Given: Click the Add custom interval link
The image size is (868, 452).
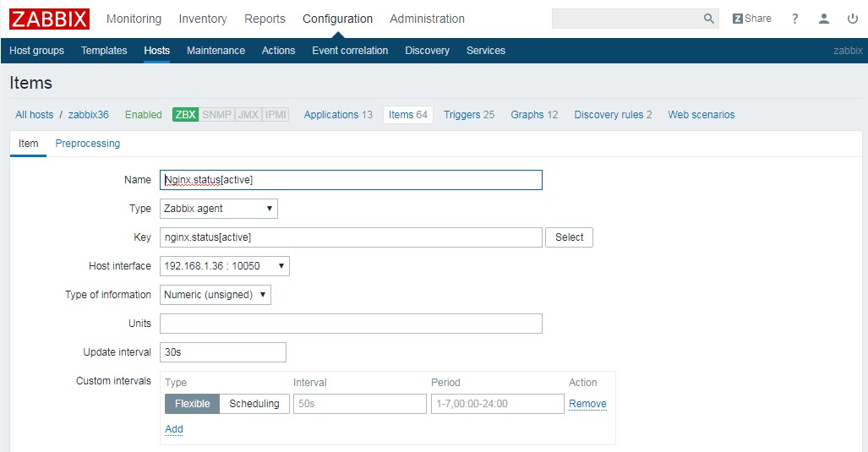Looking at the screenshot, I should [174, 429].
